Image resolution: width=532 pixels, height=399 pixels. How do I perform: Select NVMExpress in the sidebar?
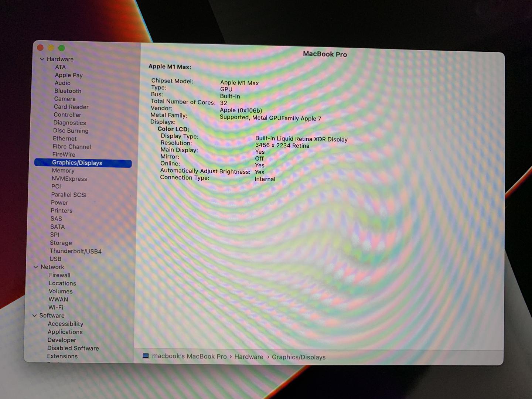pyautogui.click(x=69, y=179)
